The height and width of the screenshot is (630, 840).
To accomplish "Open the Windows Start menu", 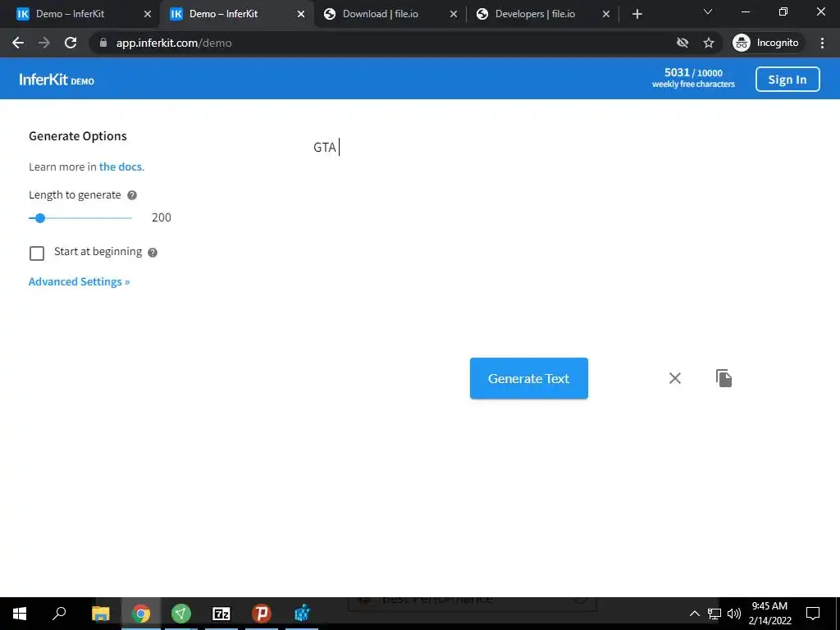I will tap(20, 614).
